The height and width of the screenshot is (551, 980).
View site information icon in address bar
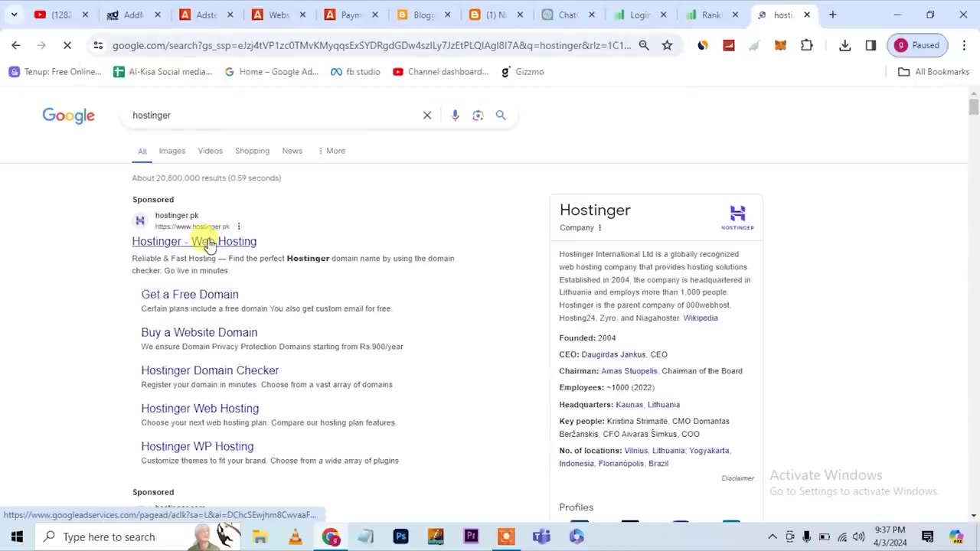point(98,45)
